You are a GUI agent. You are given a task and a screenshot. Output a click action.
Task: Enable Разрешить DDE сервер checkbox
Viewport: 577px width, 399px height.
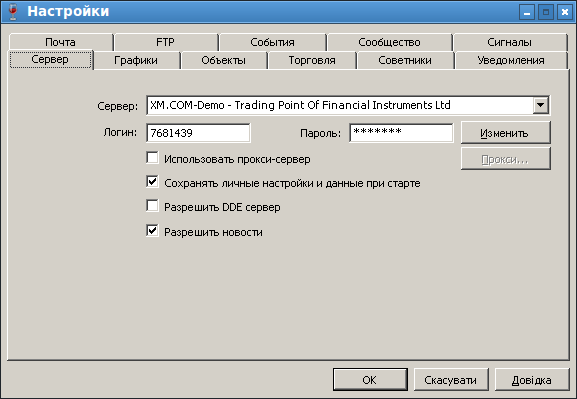152,206
